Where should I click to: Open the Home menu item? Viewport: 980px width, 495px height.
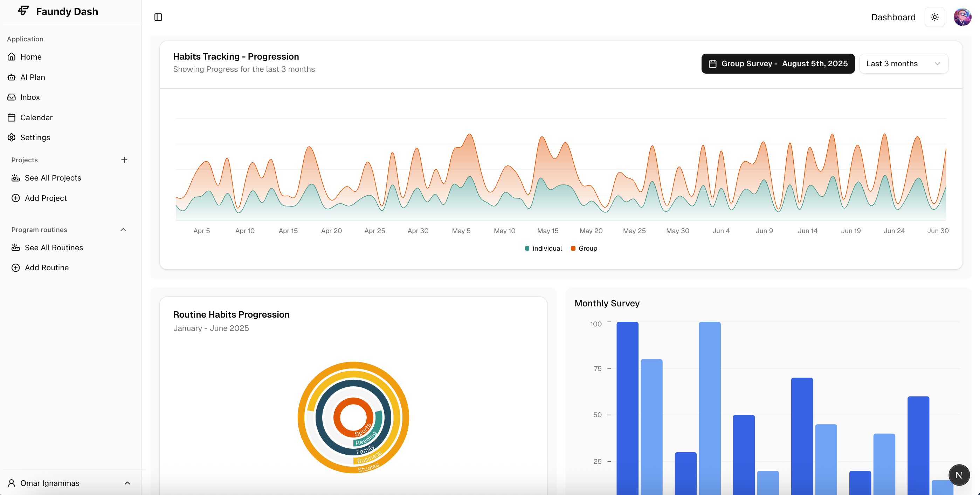point(71,57)
